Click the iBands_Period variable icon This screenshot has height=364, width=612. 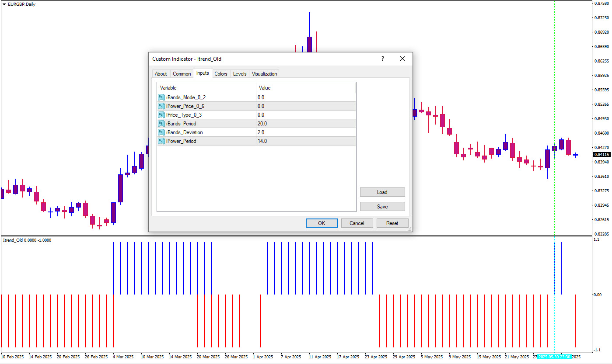pos(161,124)
